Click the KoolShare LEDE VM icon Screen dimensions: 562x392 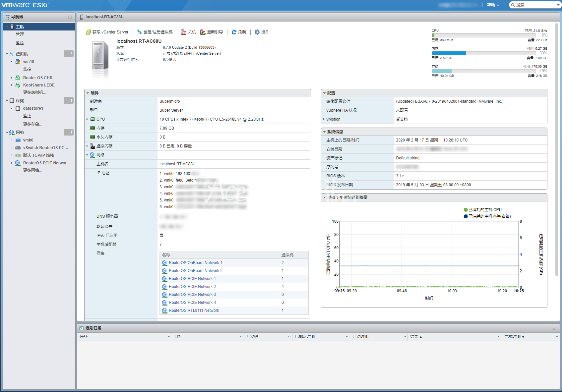point(18,85)
